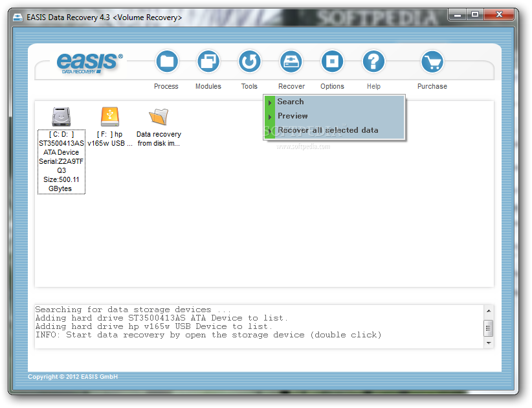
Task: Click the log scrollbar down arrow
Action: click(489, 343)
